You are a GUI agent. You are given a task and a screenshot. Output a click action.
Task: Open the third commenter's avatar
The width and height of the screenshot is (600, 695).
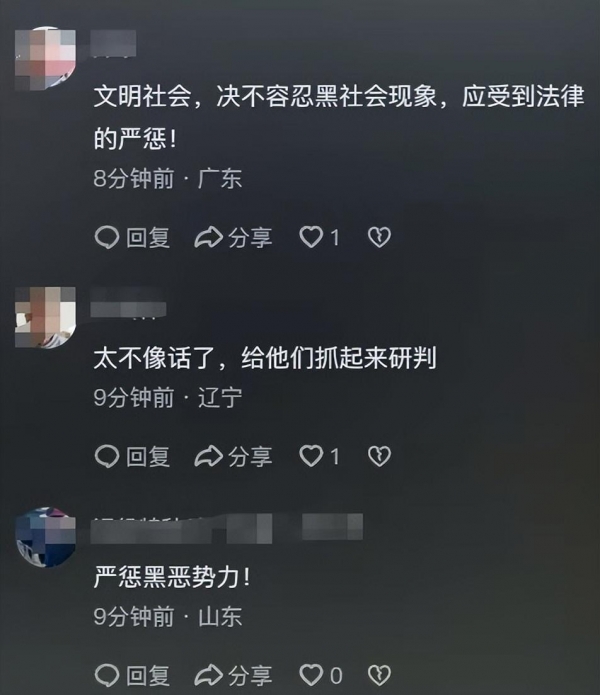click(x=45, y=537)
